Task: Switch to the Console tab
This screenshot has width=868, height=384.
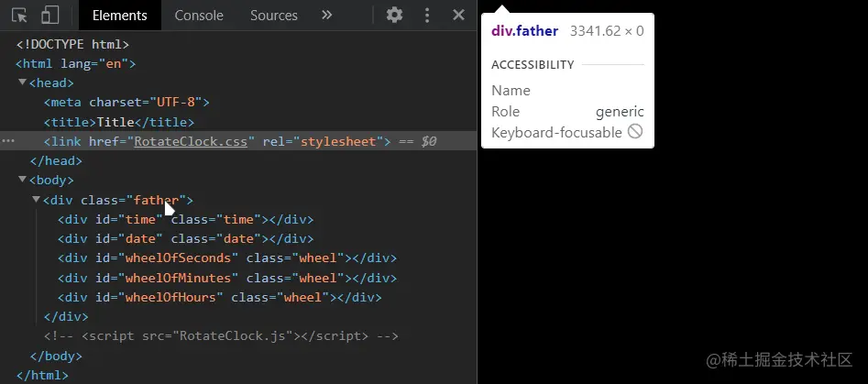Action: pos(199,15)
